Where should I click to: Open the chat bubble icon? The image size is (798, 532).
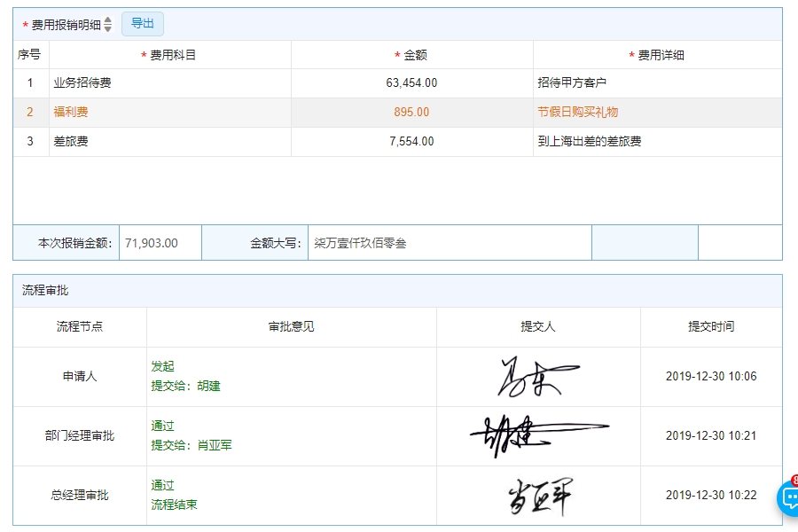(790, 498)
